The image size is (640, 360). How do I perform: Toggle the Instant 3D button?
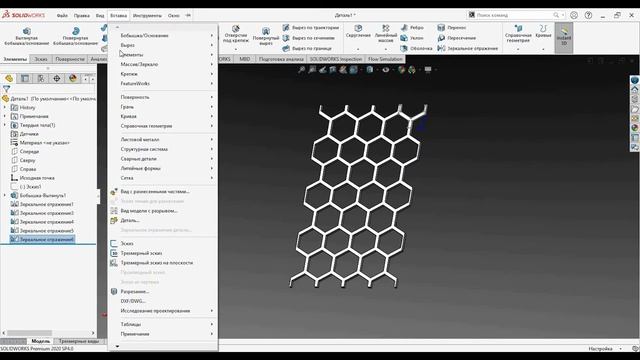[564, 38]
